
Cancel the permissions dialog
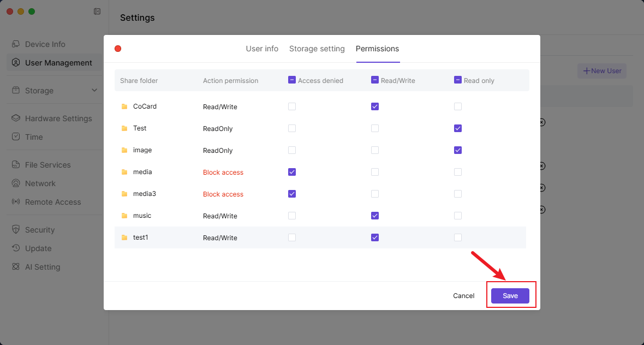[463, 295]
